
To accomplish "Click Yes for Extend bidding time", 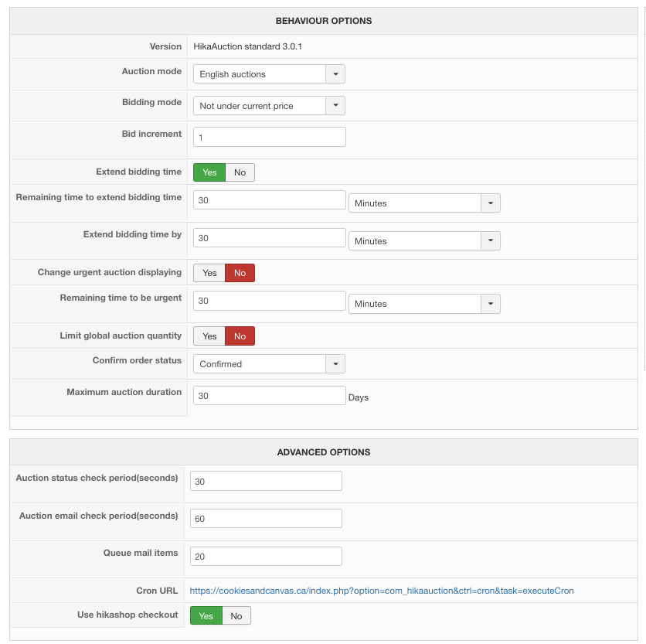I will pyautogui.click(x=209, y=172).
